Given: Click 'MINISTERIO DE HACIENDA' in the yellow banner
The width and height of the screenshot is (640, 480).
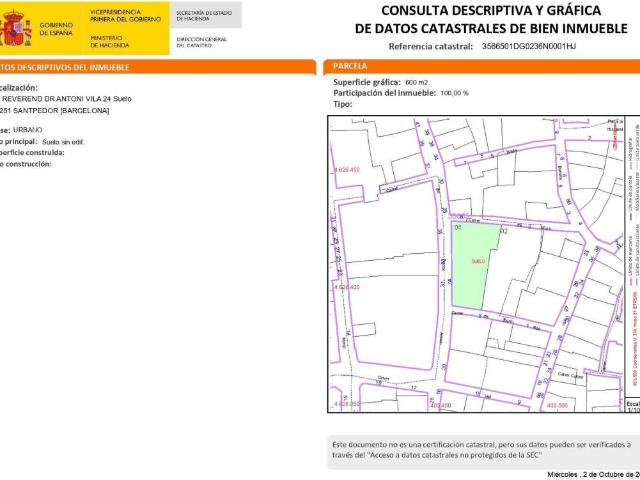Looking at the screenshot, I should 109,41.
